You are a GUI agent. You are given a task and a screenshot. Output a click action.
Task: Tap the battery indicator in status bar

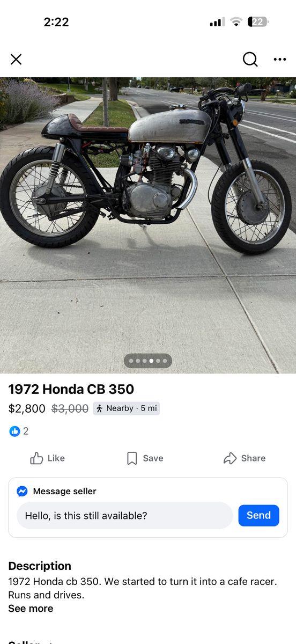[x=258, y=22]
